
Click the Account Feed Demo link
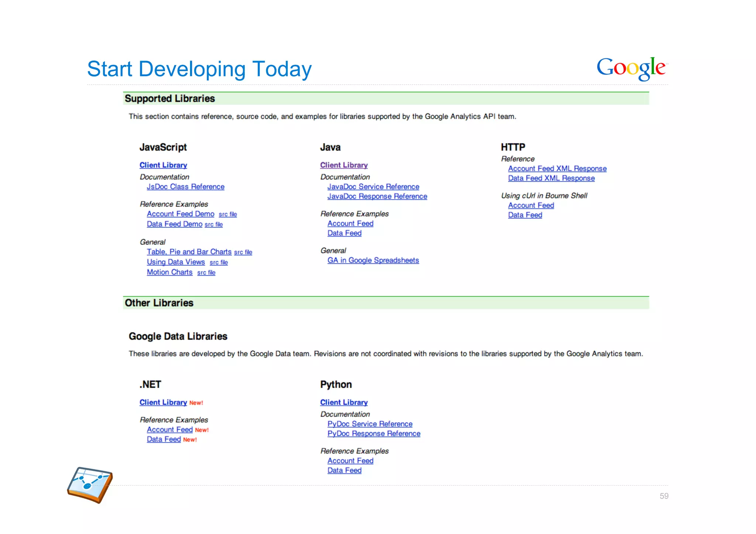pyautogui.click(x=181, y=214)
